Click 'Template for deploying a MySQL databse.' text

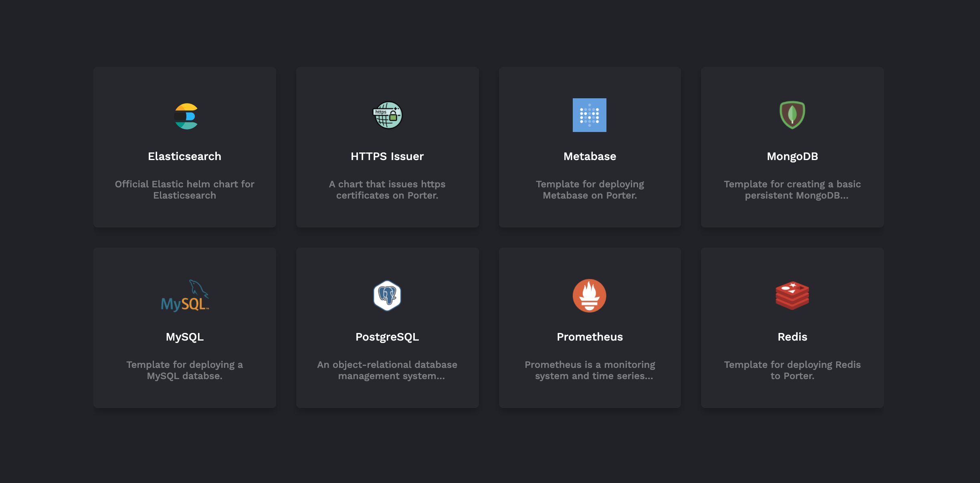point(184,370)
